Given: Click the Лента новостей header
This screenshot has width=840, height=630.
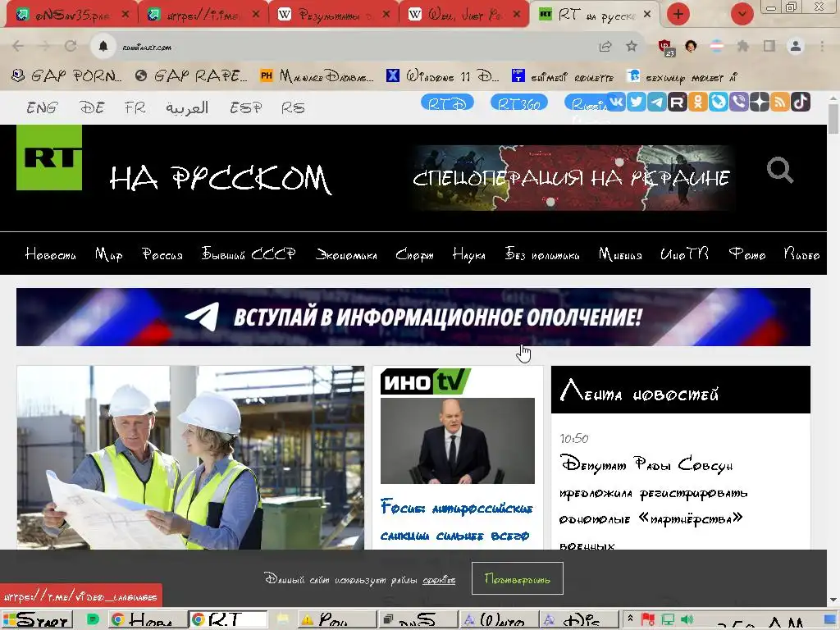Looking at the screenshot, I should pos(680,390).
